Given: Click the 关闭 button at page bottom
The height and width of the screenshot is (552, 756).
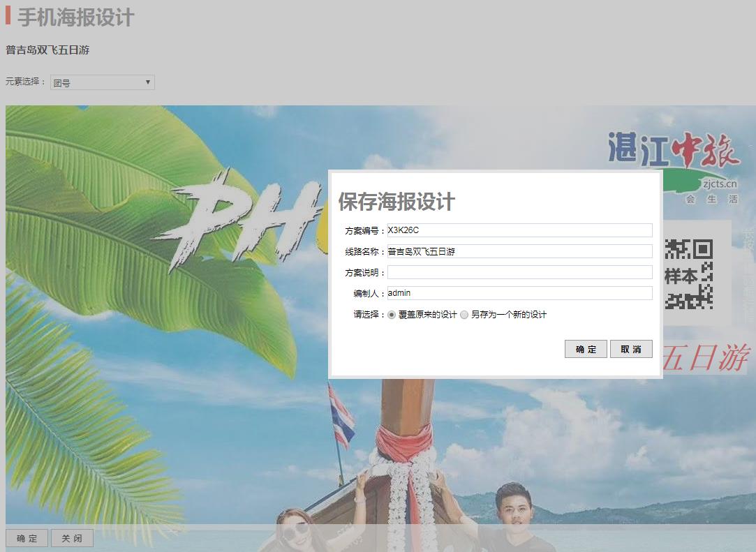Looking at the screenshot, I should click(72, 538).
